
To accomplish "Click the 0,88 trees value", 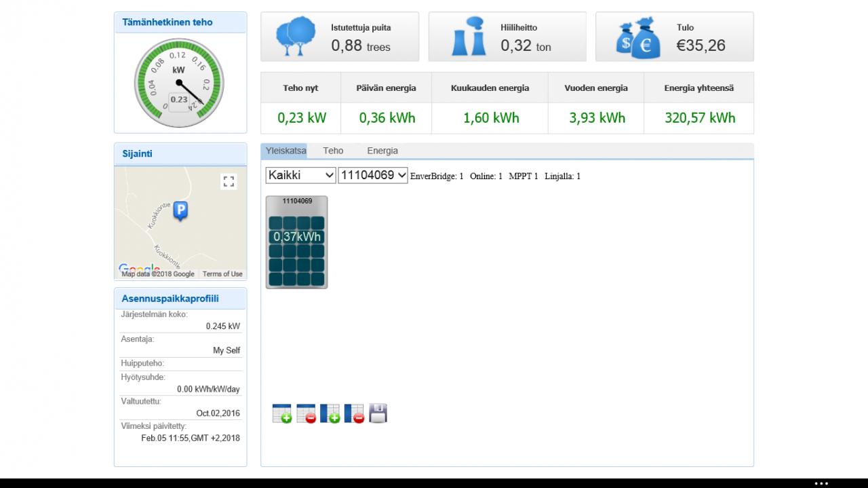I will pos(361,45).
